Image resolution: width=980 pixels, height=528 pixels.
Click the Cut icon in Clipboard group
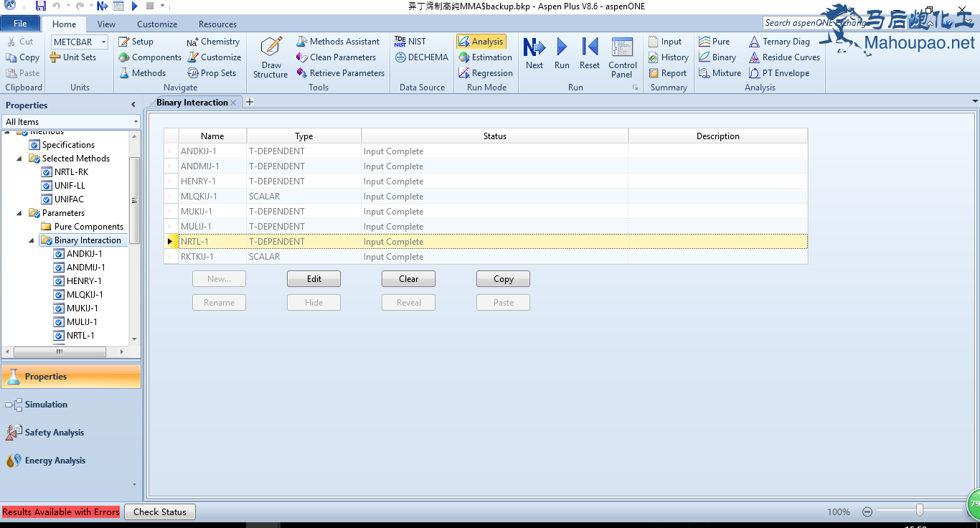(11, 42)
